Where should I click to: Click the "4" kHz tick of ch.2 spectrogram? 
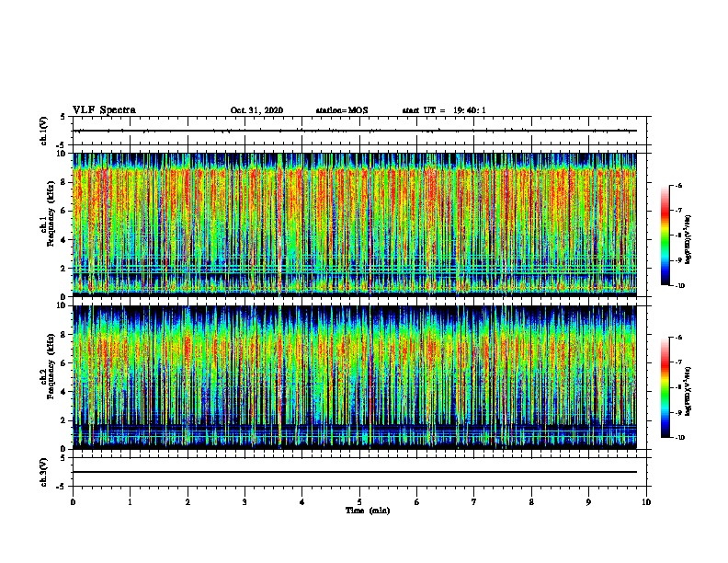63,392
